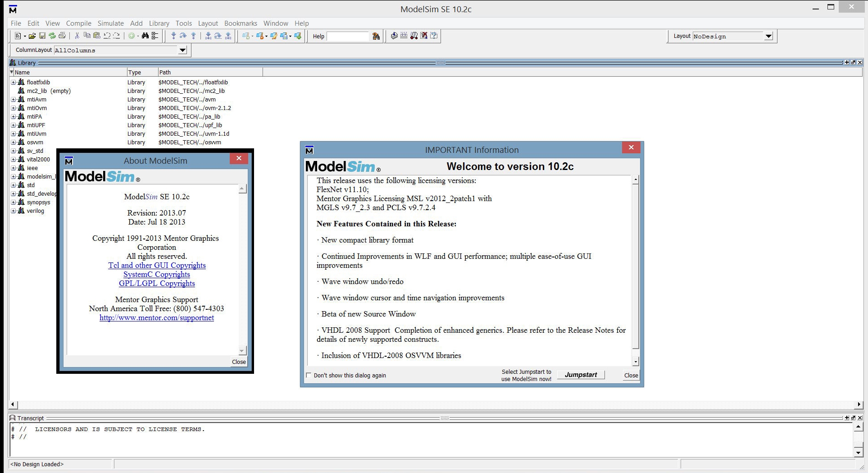Click the Step Over curved-arrow icon
The height and width of the screenshot is (473, 868).
[183, 36]
